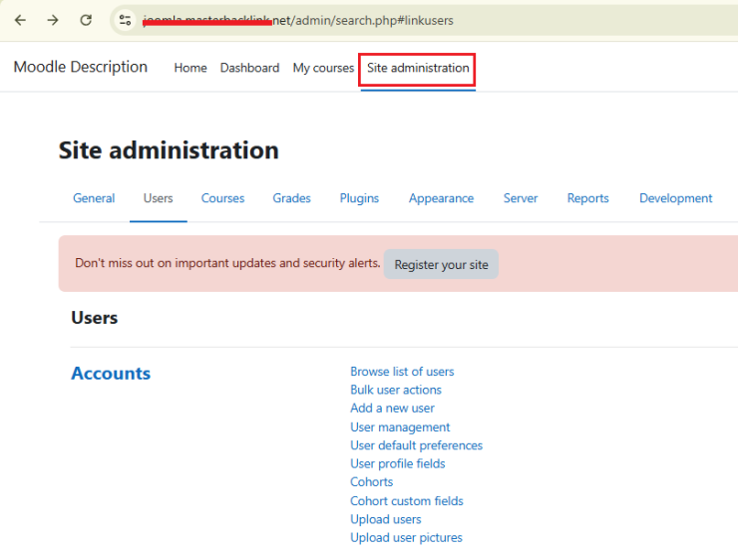Open Bulk user actions
The width and height of the screenshot is (738, 560).
click(396, 390)
